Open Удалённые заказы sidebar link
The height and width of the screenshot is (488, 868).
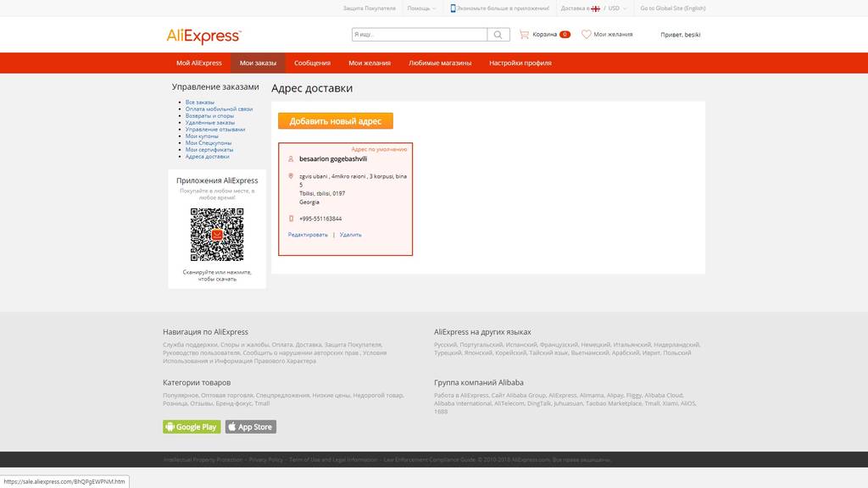[x=210, y=123]
